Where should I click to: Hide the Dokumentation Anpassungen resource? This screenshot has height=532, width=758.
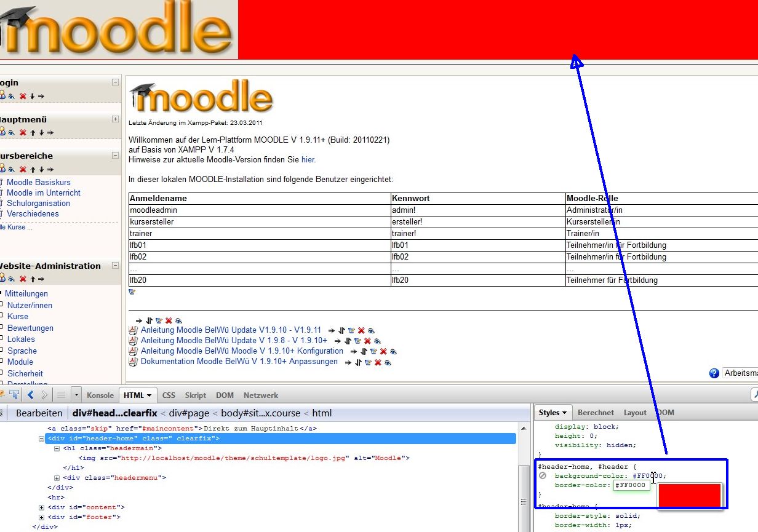[x=388, y=362]
